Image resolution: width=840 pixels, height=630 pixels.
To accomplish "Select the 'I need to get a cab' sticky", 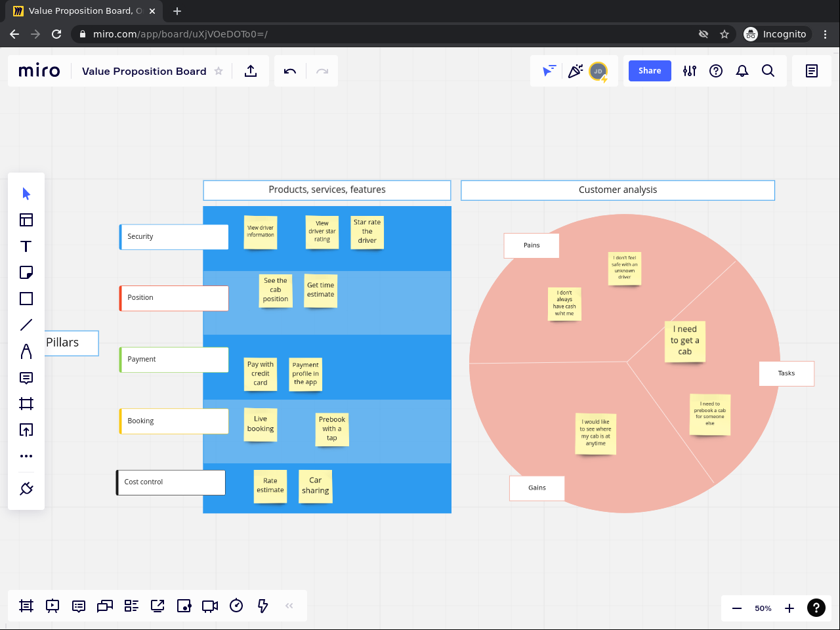I will [685, 341].
